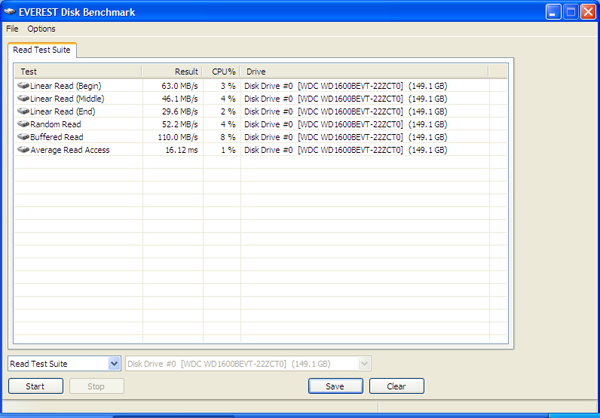This screenshot has width=600, height=418.
Task: Select the Linear Read (Begin) row label
Action: point(66,86)
